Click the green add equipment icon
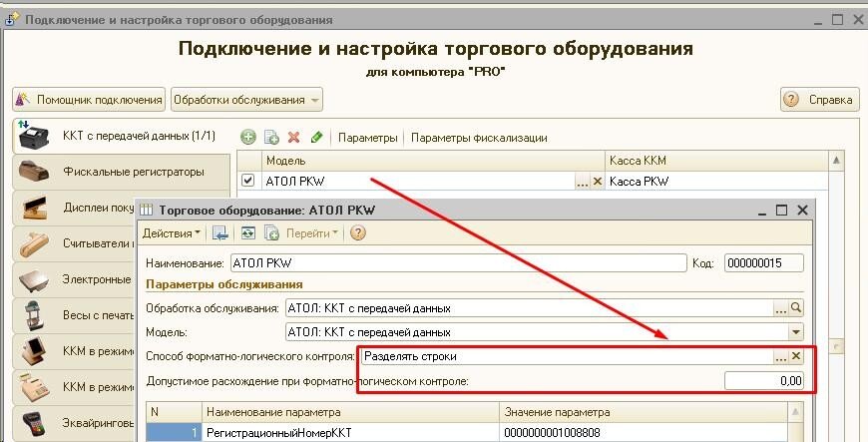 pos(248,138)
